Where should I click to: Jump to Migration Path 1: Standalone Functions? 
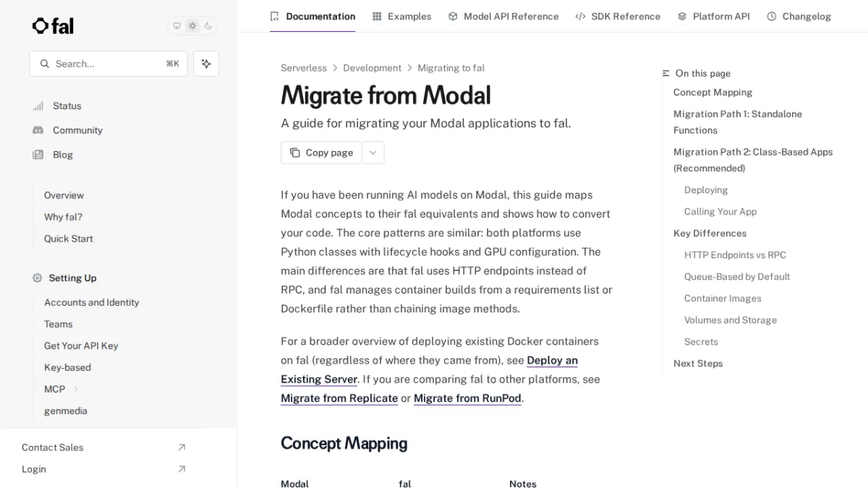737,122
